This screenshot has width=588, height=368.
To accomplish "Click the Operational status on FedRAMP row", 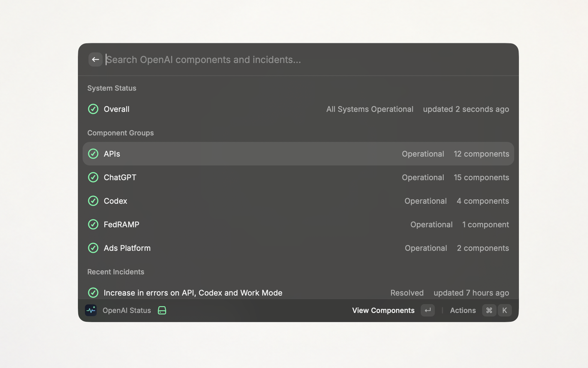I will [x=431, y=224].
